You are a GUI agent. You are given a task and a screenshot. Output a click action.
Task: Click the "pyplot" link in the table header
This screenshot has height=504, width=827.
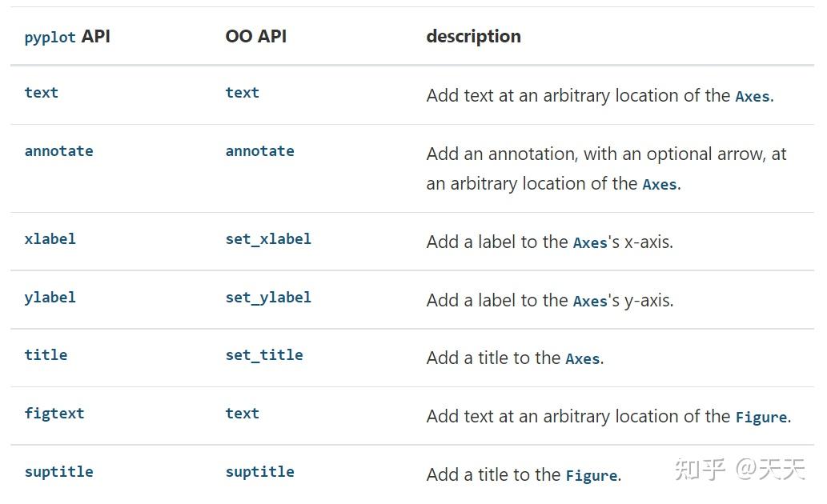pos(50,38)
